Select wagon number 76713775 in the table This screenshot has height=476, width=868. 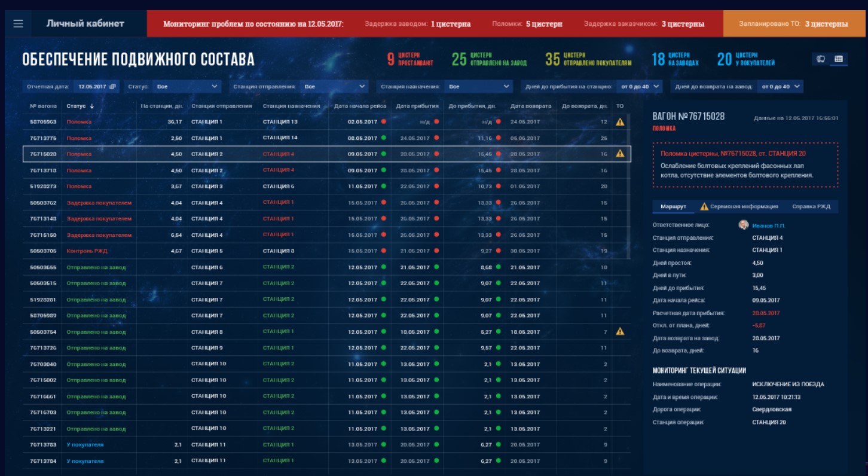[x=43, y=138]
